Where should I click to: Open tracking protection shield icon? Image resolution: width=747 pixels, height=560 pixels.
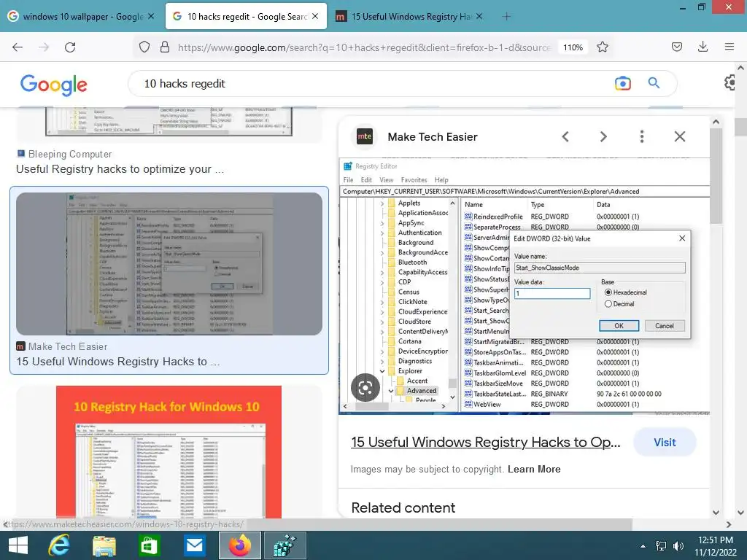pyautogui.click(x=144, y=47)
